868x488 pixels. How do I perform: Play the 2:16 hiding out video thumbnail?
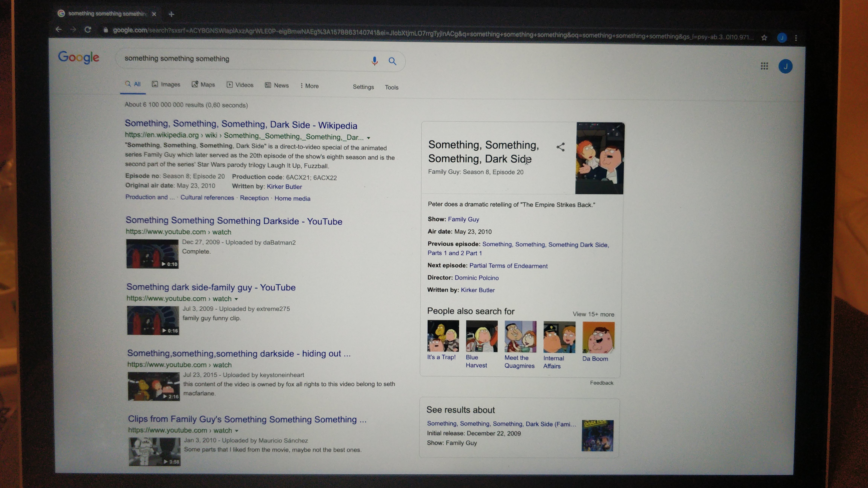point(154,386)
